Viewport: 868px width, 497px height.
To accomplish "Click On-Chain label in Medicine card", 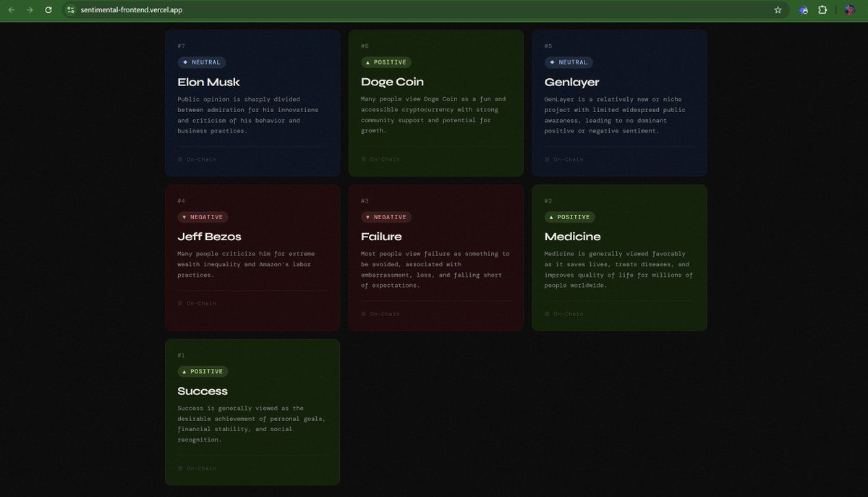I will [x=563, y=314].
